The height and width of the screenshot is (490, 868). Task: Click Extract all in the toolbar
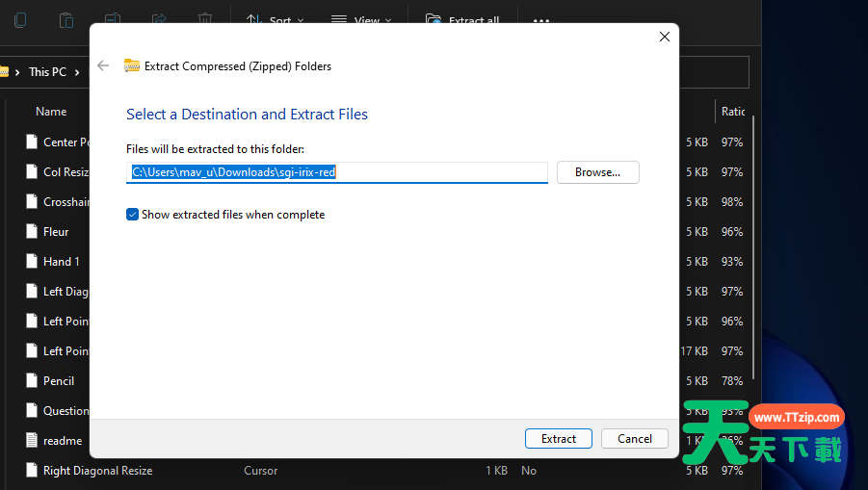point(462,19)
